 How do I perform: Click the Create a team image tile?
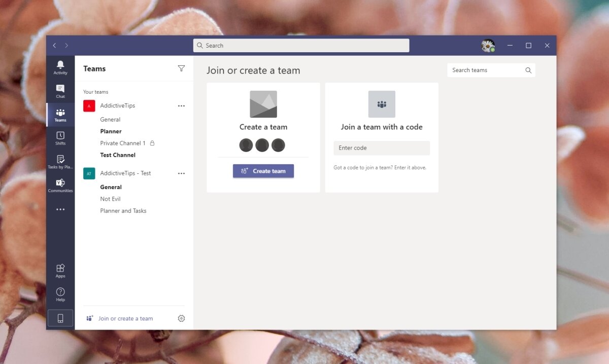coord(263,104)
